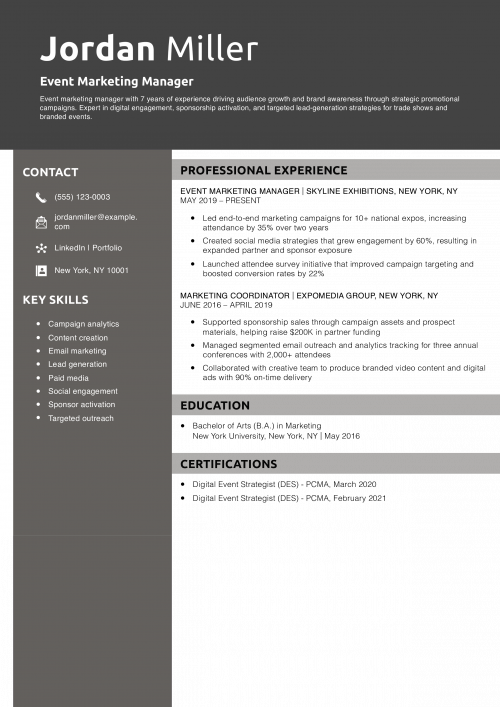This screenshot has height=707, width=500.
Task: Click the Expomedia Group job title line
Action: [309, 296]
